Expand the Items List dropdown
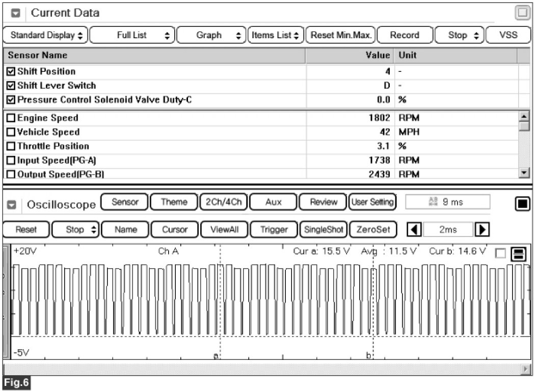Screen dimensions: 535x392 click(276, 35)
